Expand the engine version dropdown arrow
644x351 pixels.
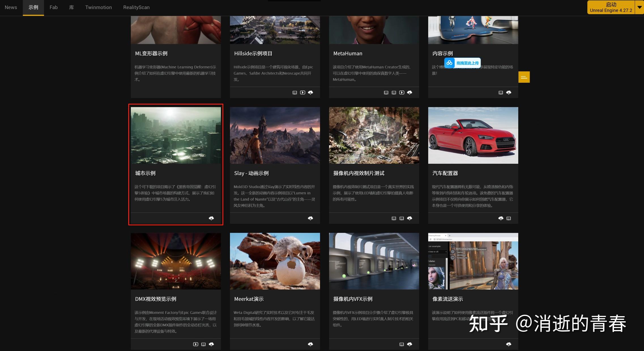(x=639, y=7)
